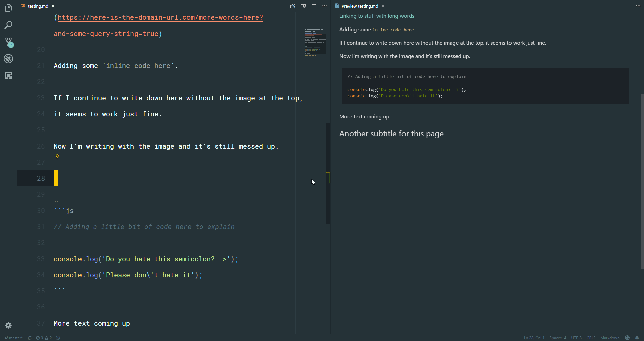Viewport: 644px width, 341px height.
Task: Click the clock icon in status bar
Action: point(58,338)
